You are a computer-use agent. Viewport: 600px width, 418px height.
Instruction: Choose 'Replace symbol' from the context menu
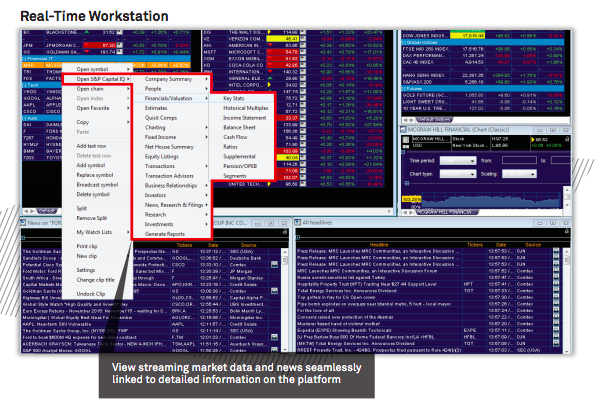(97, 175)
